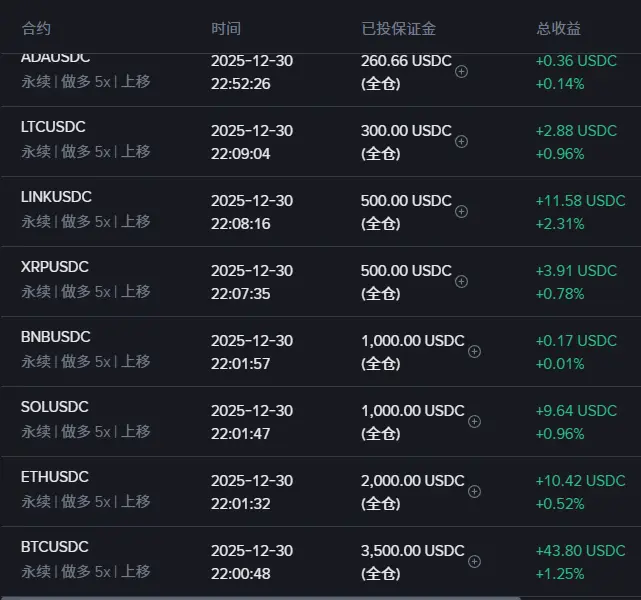The image size is (641, 600).
Task: Tap the plus icon beside ETHUSDC's 2,000.00 USDC
Action: pyautogui.click(x=475, y=491)
